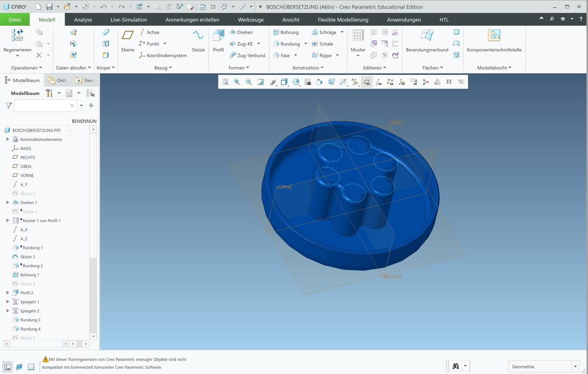Screen dimensions: 588x374
Task: Toggle the highlighted plane display button
Action: coord(367,82)
